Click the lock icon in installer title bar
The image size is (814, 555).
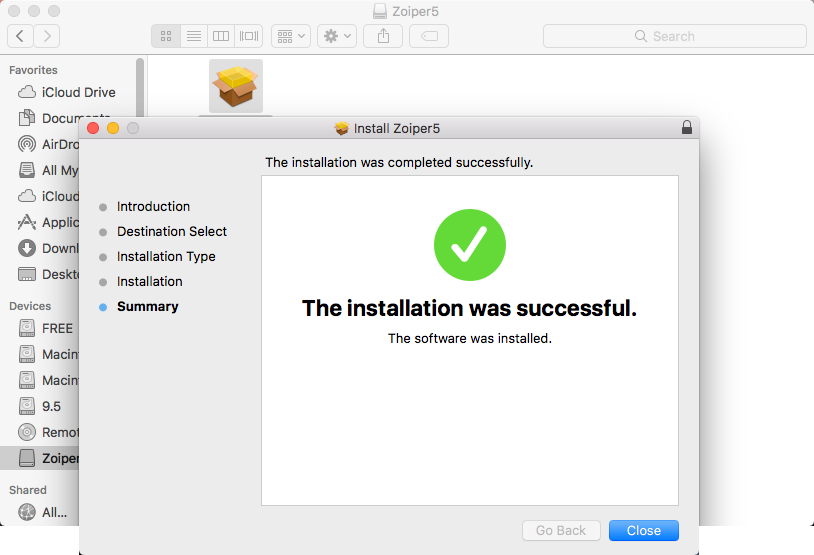(686, 128)
